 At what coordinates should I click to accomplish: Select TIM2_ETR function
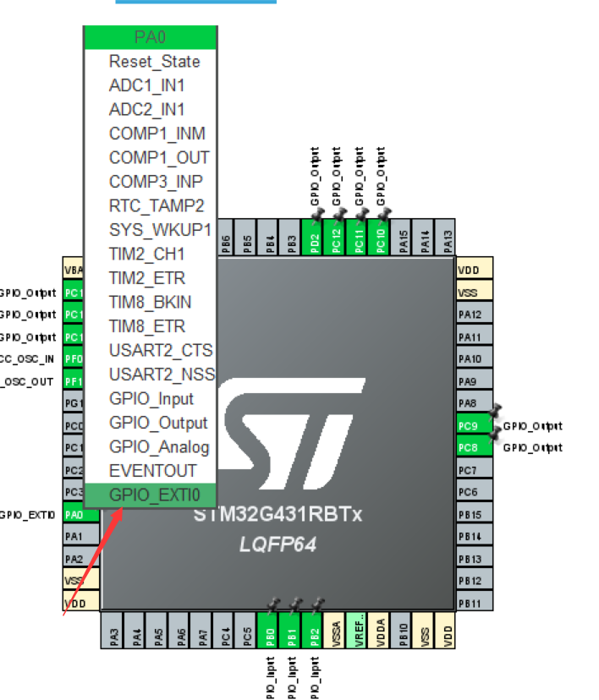(150, 279)
